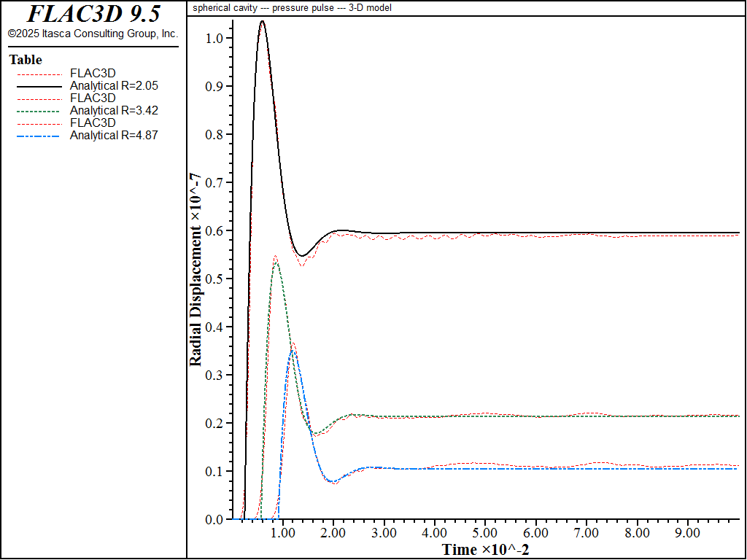
Task: Click the Radial Displacement y-axis label
Action: pyautogui.click(x=196, y=271)
